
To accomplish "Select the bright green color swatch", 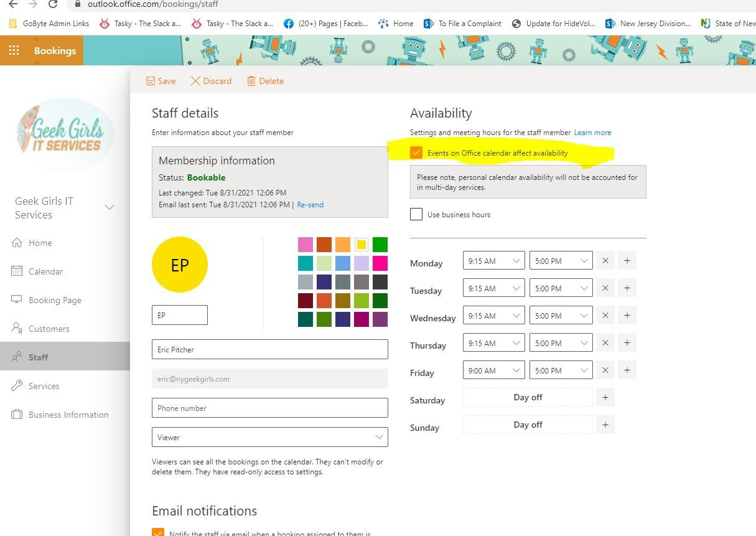I will (380, 245).
